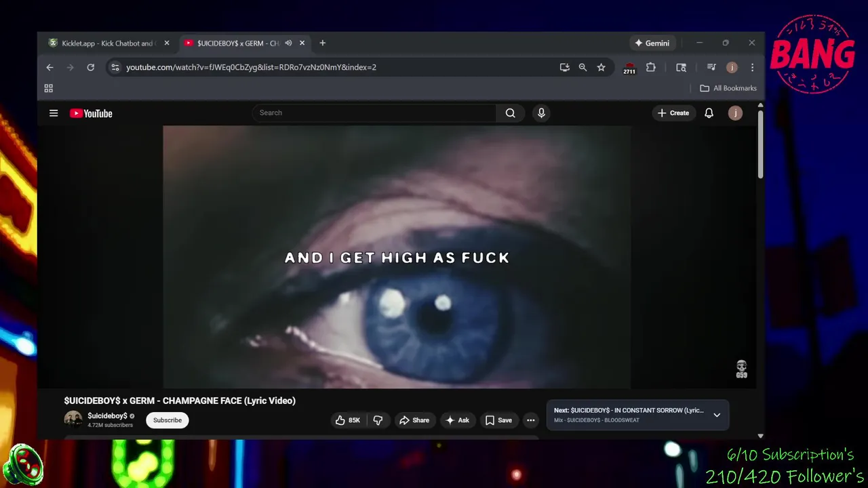
Task: Dislike this video
Action: (x=378, y=420)
